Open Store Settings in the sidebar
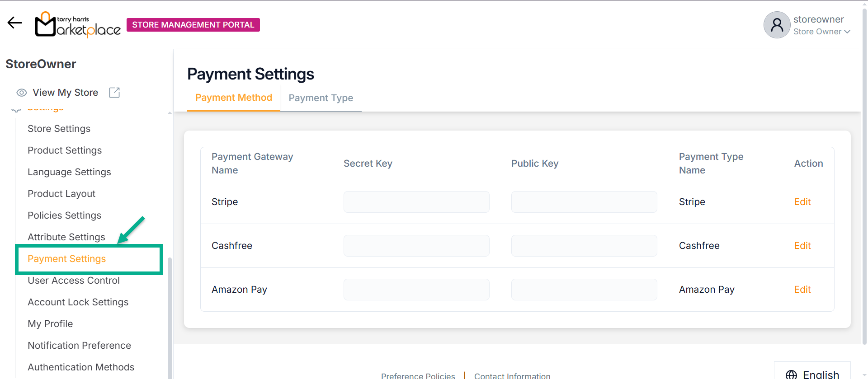 click(x=59, y=129)
